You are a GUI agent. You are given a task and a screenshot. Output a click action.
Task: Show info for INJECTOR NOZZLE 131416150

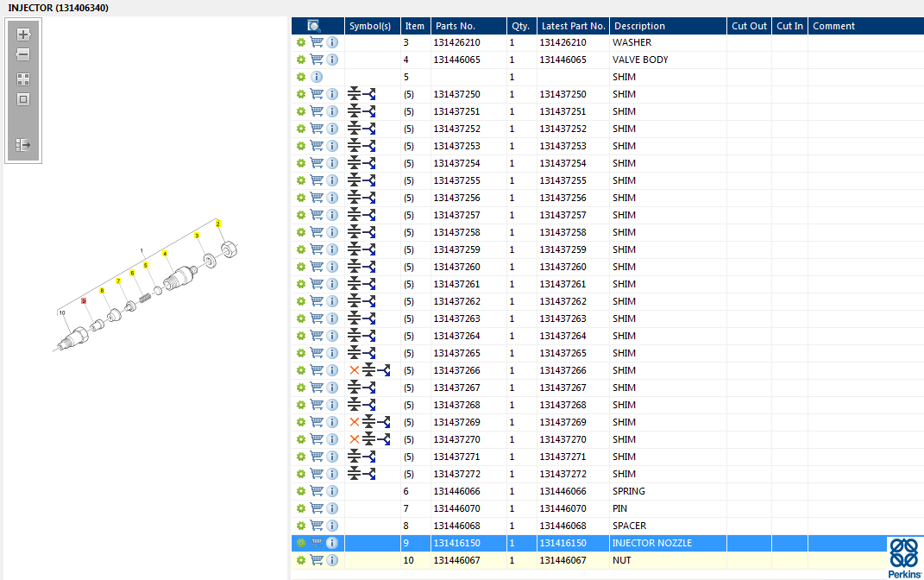(332, 543)
